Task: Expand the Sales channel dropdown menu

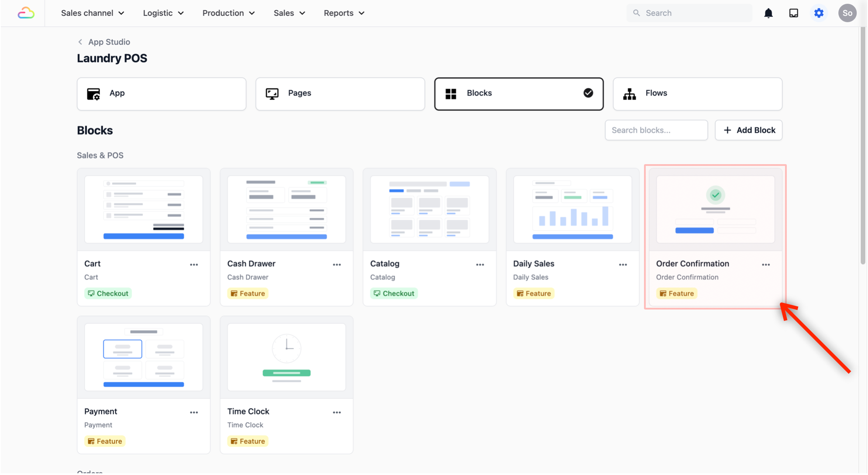Action: tap(93, 13)
